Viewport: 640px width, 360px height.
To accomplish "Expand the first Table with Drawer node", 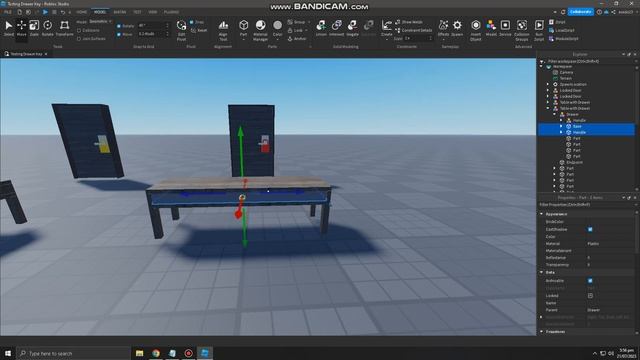I will pos(548,102).
